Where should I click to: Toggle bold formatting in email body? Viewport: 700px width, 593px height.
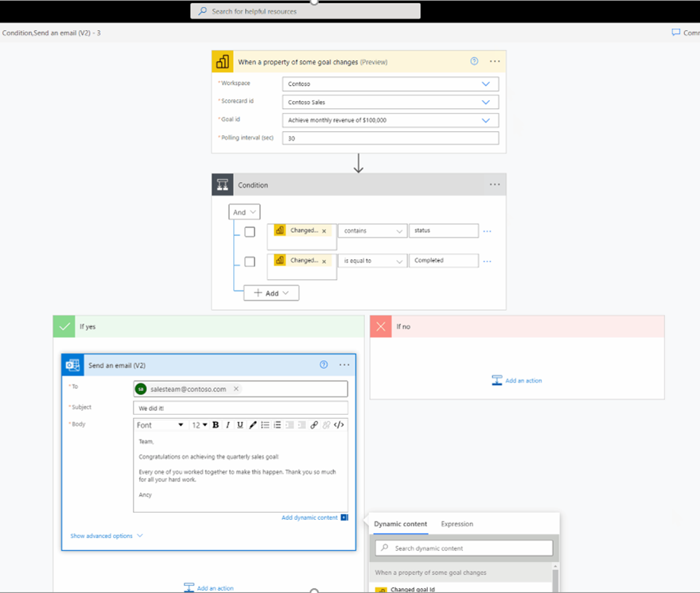click(216, 424)
